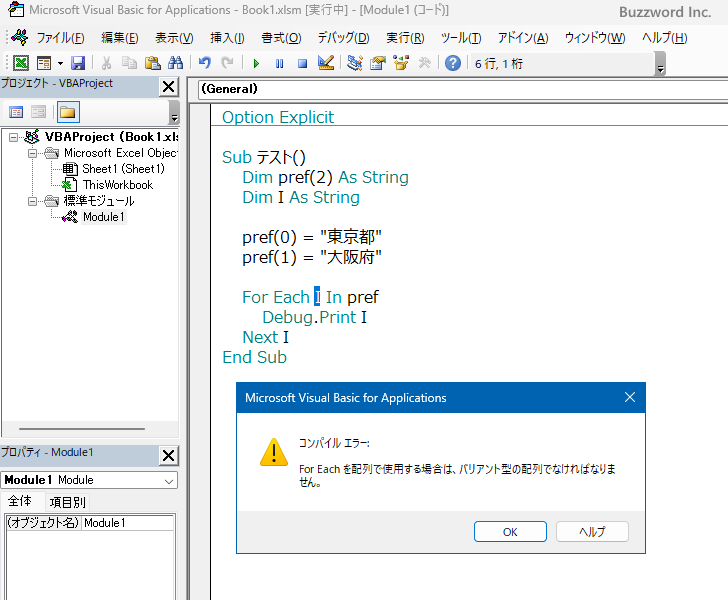The width and height of the screenshot is (728, 600).
Task: Click the View Microsoft Excel toolbar icon
Action: tap(21, 63)
